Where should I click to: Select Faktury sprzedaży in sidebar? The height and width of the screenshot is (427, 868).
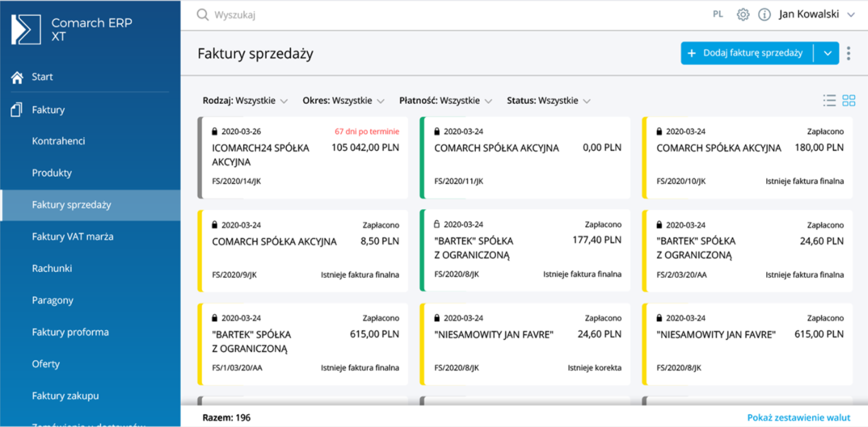click(x=90, y=205)
